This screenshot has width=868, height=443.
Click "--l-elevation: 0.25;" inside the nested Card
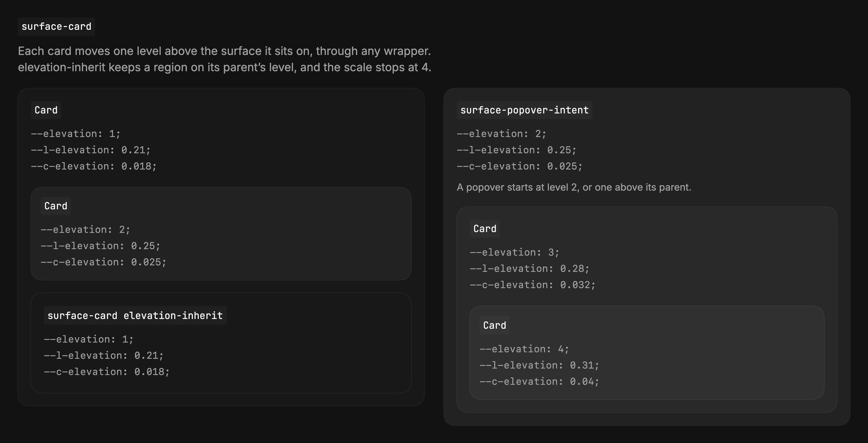tap(101, 246)
